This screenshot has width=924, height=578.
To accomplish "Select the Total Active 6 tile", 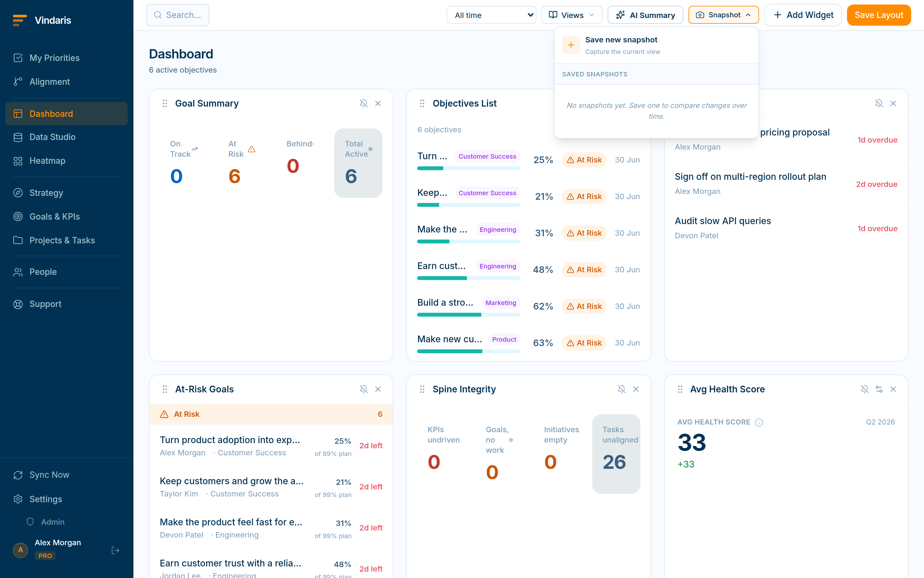I will tap(358, 163).
